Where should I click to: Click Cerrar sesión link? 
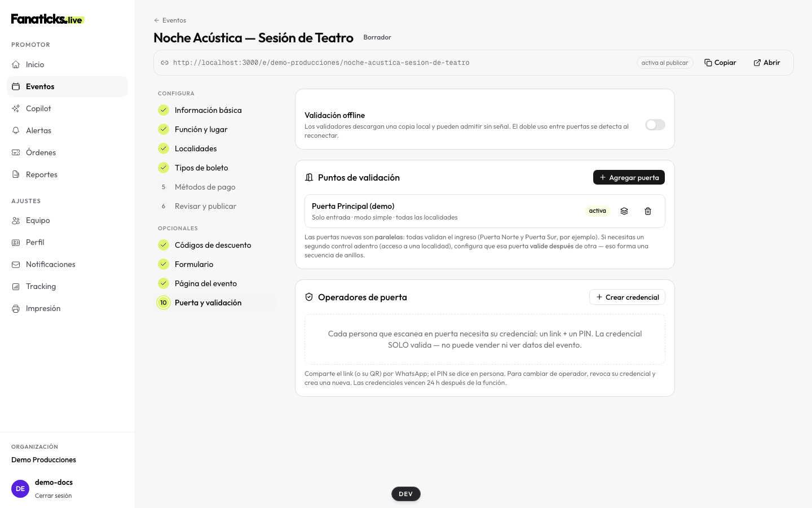coord(53,496)
